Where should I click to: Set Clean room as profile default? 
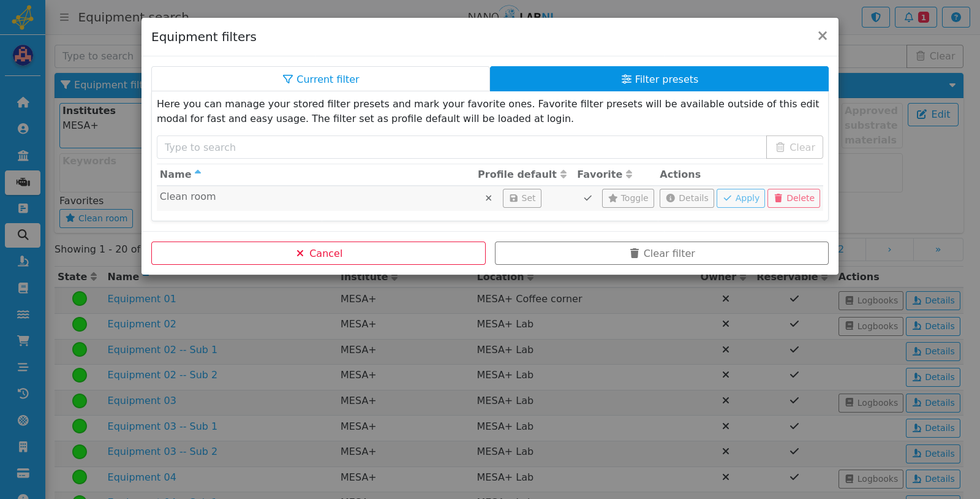(x=522, y=199)
